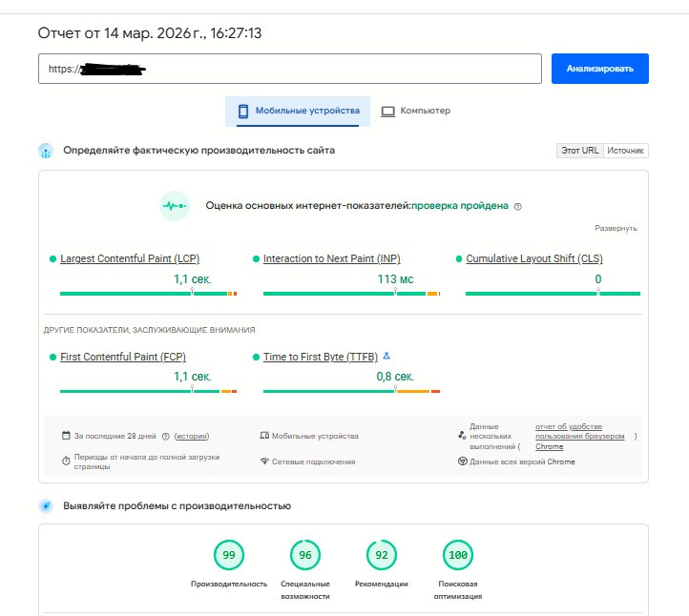The width and height of the screenshot is (689, 616).
Task: Open help icon beside За последние 28 дней
Action: click(x=166, y=437)
